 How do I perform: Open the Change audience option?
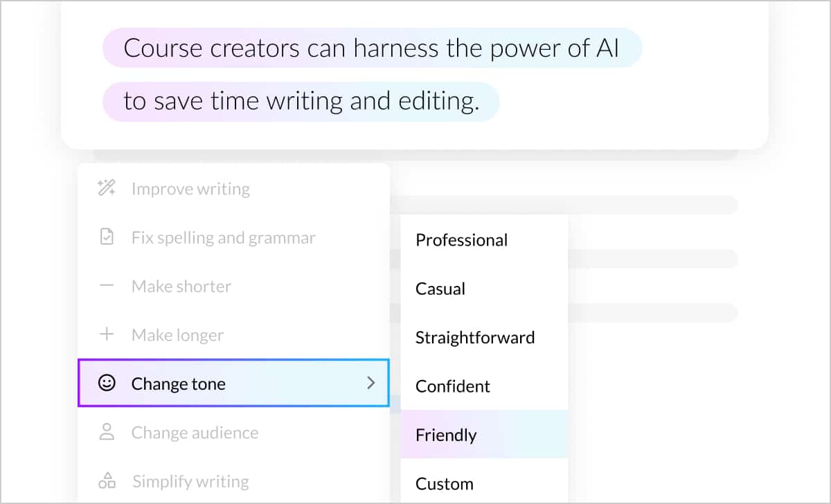pyautogui.click(x=195, y=432)
